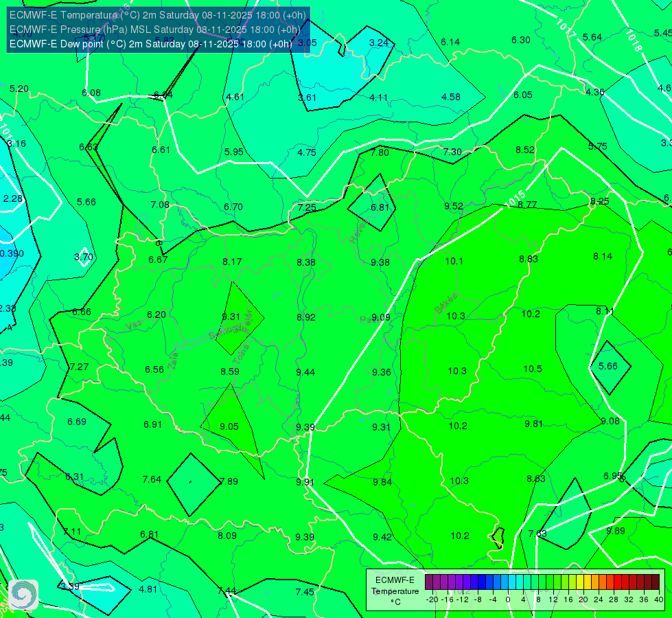Click the 6.14 temperature value

point(450,42)
